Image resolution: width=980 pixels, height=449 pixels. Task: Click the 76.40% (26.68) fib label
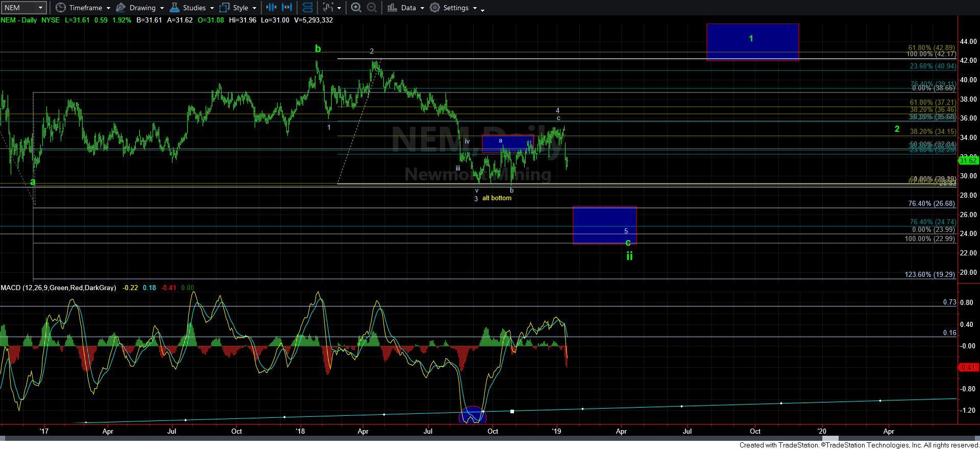pos(932,203)
